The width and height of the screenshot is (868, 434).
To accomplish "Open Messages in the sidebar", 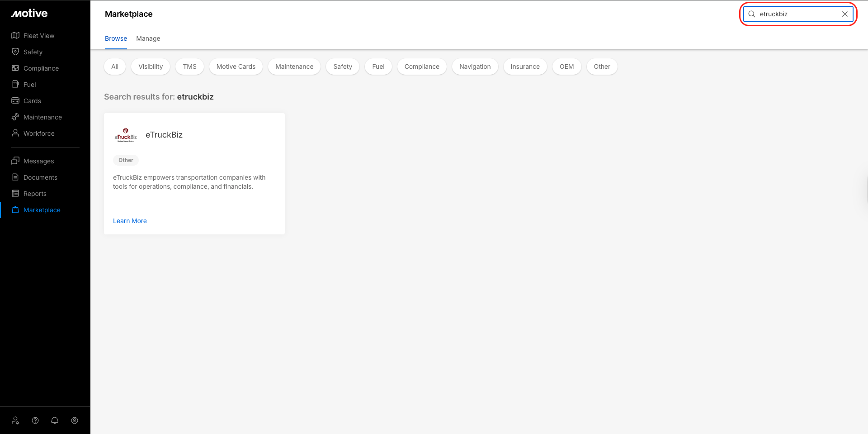I will coord(39,161).
